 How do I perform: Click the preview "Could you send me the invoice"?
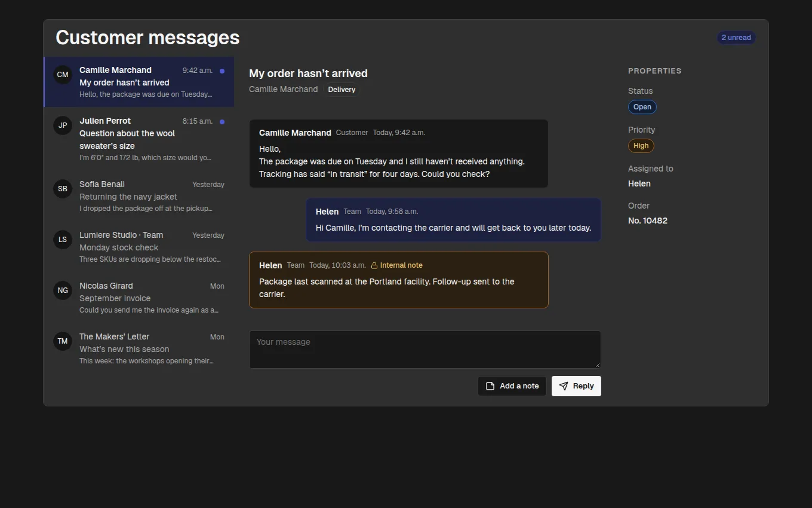[149, 310]
